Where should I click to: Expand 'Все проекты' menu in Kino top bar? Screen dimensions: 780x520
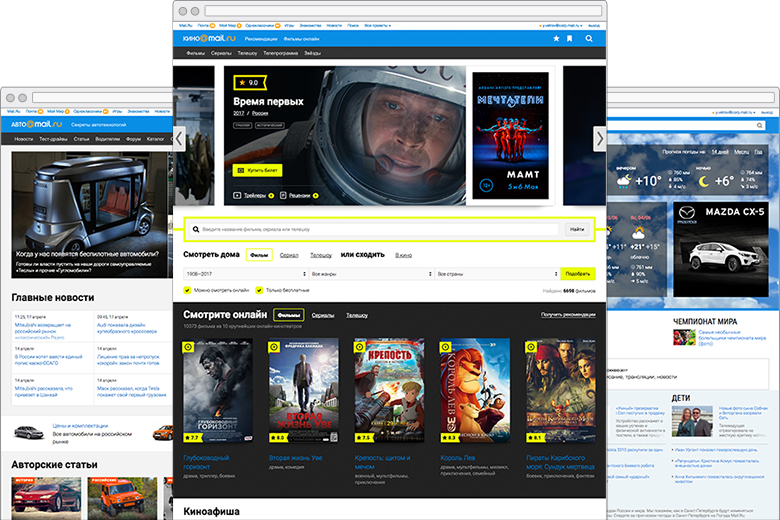tap(378, 25)
